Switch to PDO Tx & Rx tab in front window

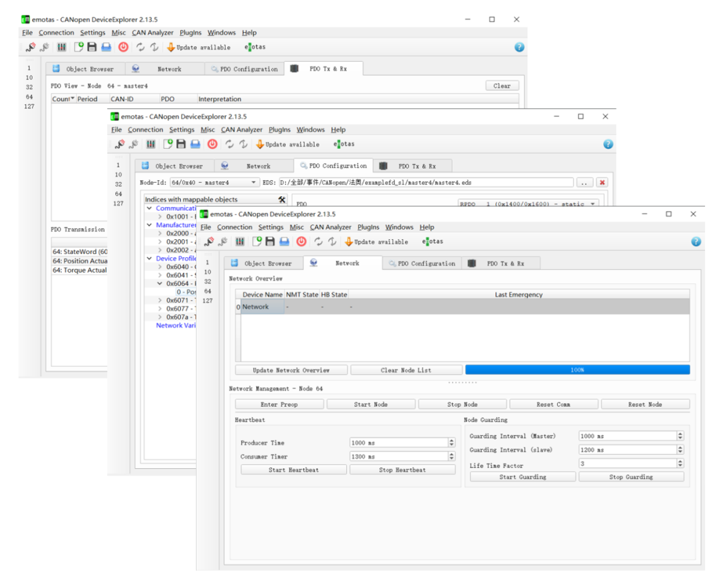pyautogui.click(x=501, y=263)
